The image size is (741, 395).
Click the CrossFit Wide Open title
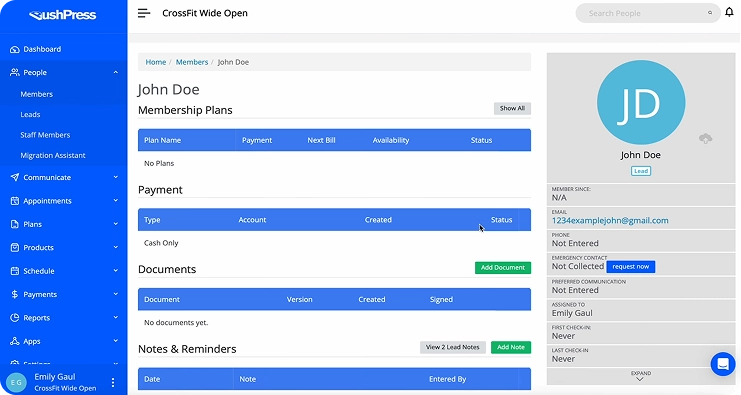(205, 13)
